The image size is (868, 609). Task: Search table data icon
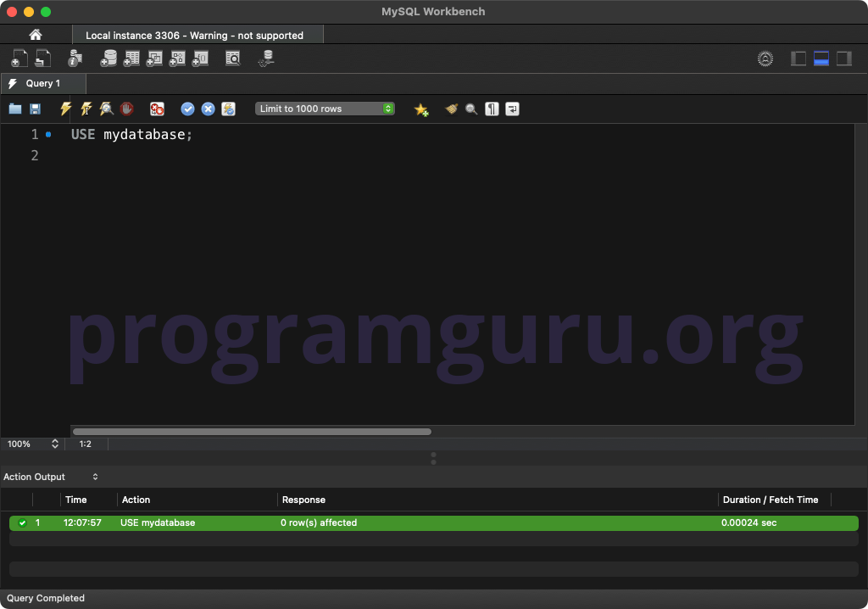[233, 59]
